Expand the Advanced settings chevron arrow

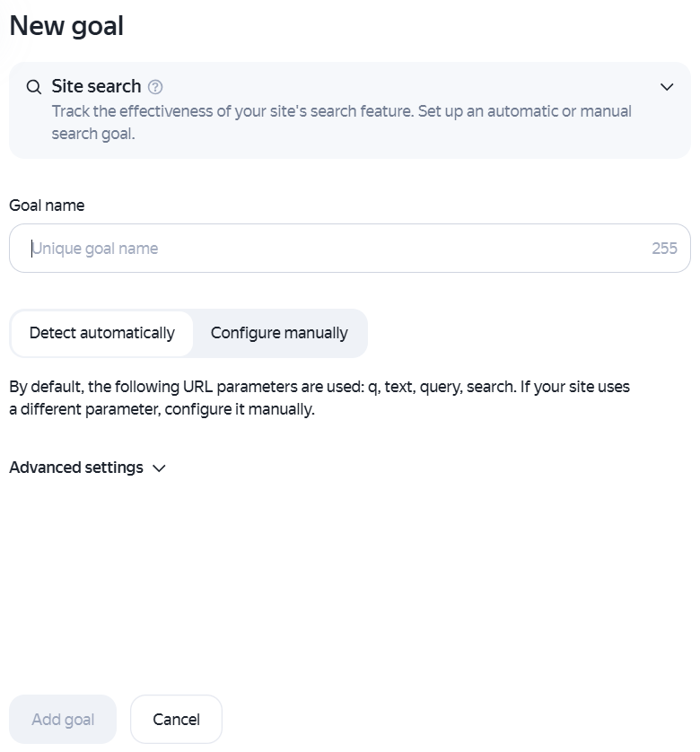(159, 468)
